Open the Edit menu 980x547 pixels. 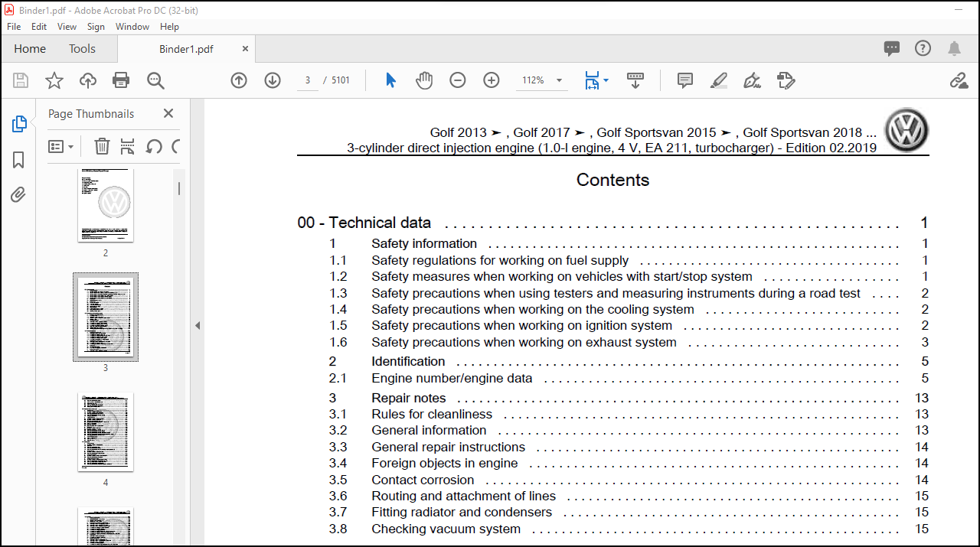(x=39, y=26)
